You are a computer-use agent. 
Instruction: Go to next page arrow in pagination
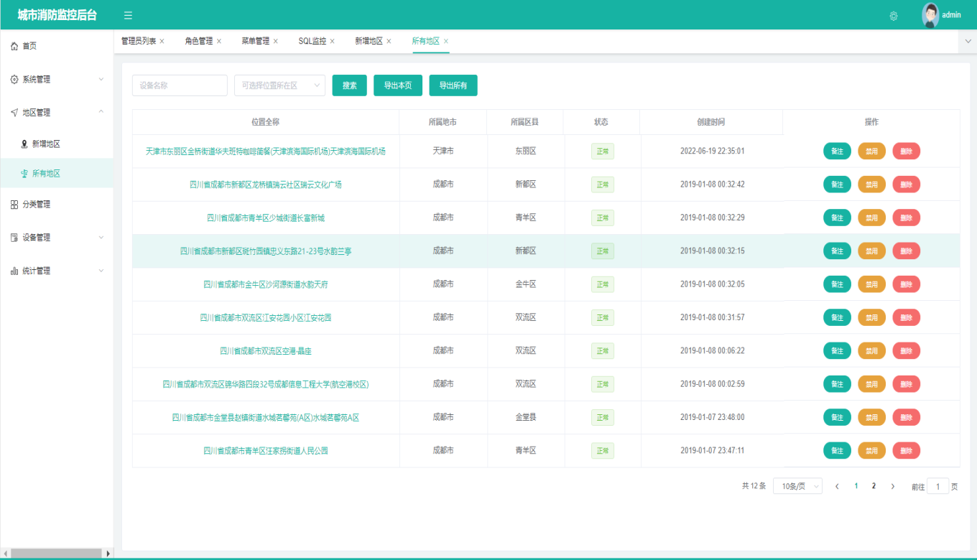click(x=893, y=486)
